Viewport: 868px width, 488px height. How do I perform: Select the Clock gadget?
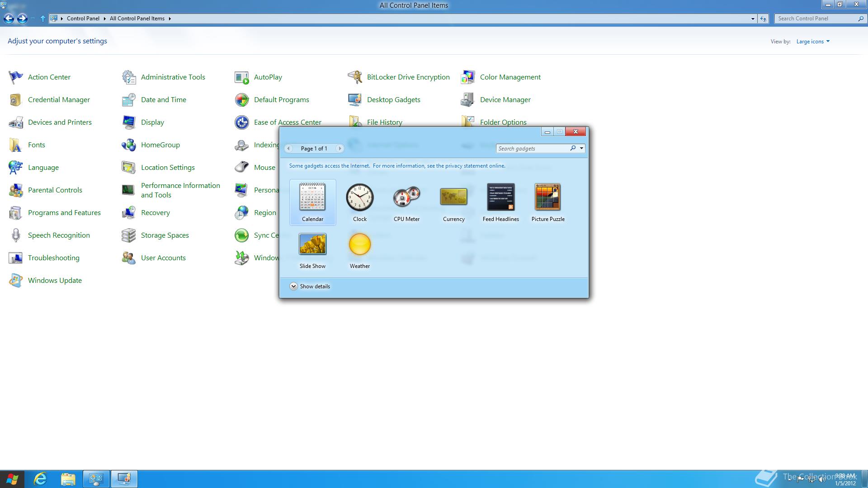click(360, 202)
